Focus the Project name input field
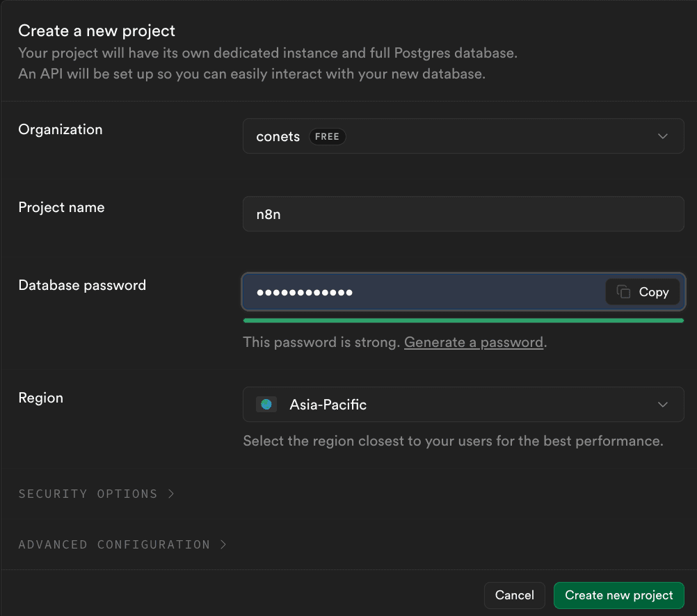Viewport: 697px width, 616px height. [463, 214]
